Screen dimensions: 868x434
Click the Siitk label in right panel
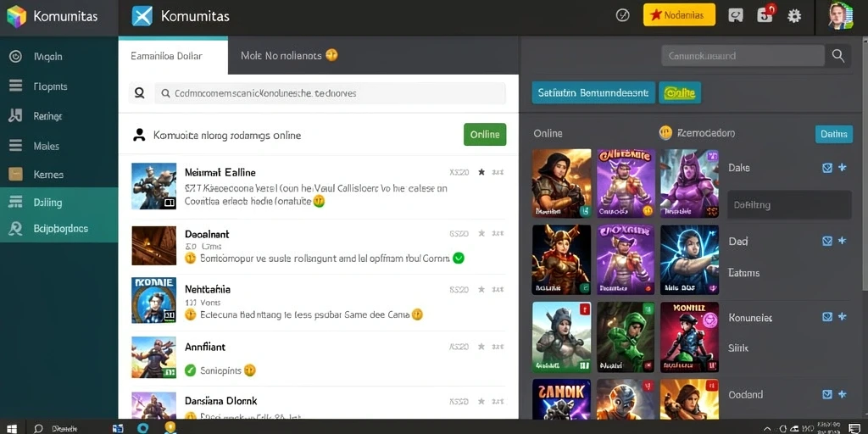pos(738,348)
